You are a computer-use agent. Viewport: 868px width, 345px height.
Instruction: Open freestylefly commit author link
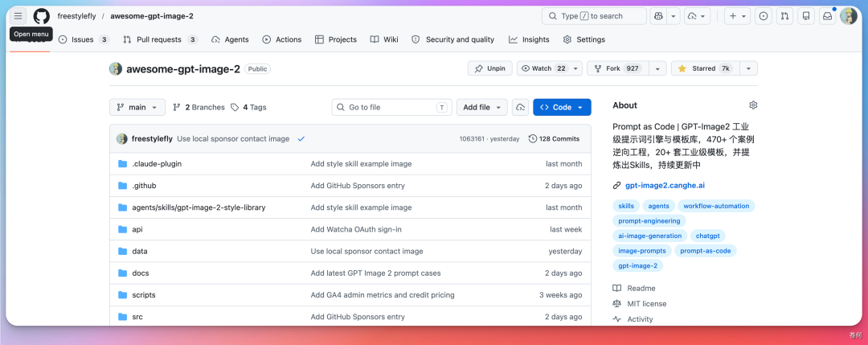click(x=152, y=139)
